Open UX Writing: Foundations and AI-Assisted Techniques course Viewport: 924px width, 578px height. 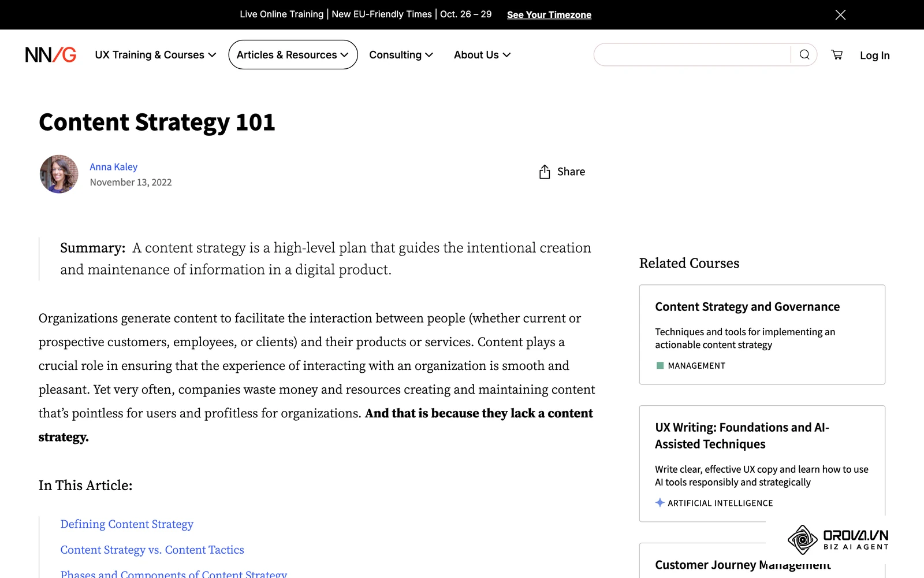tap(762, 464)
